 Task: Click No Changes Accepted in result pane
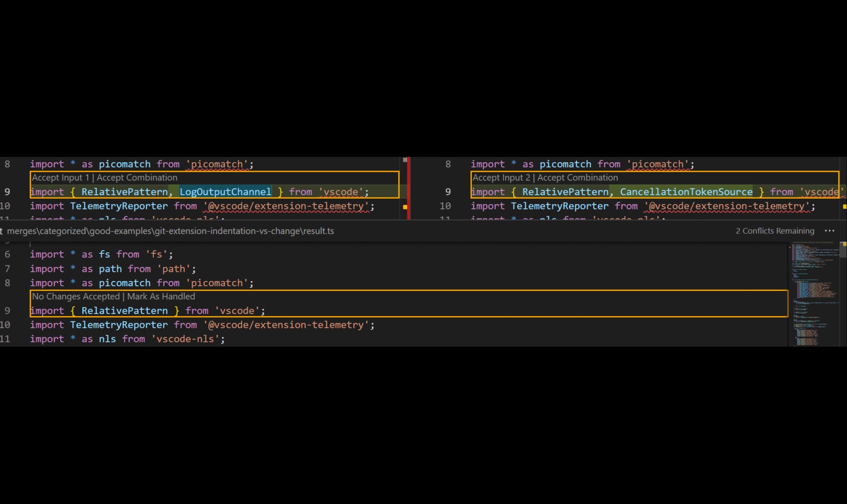(76, 297)
